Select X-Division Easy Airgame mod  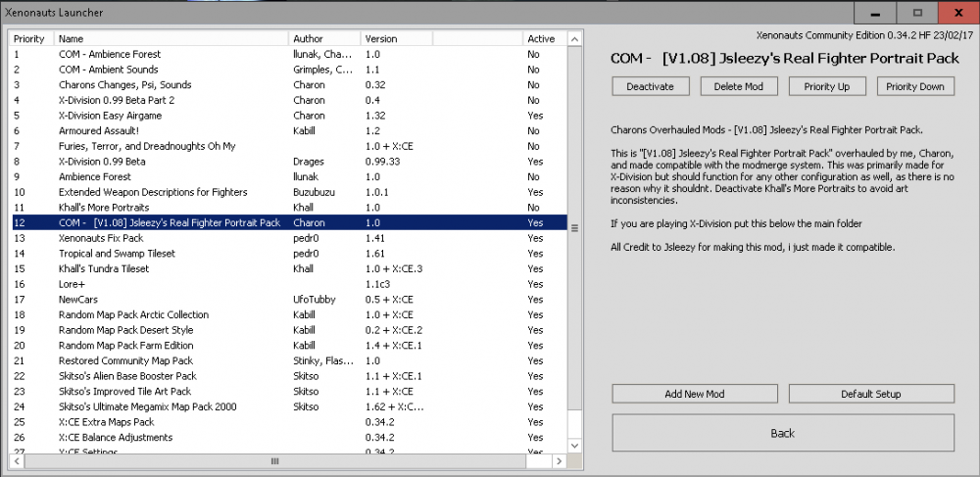pos(289,116)
